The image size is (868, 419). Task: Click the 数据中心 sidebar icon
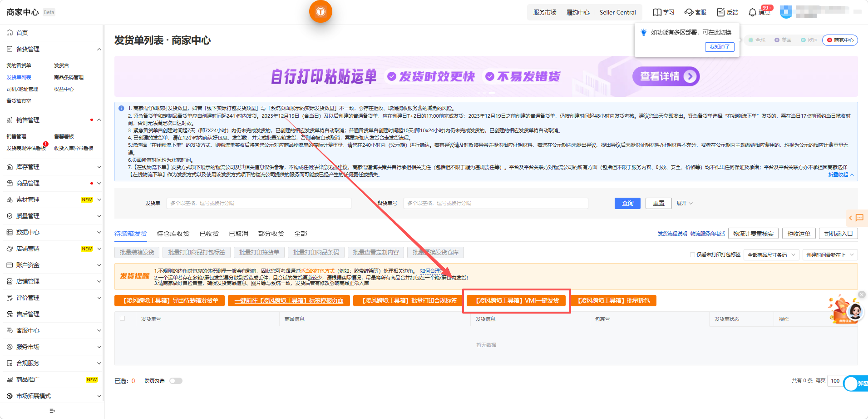(x=10, y=233)
